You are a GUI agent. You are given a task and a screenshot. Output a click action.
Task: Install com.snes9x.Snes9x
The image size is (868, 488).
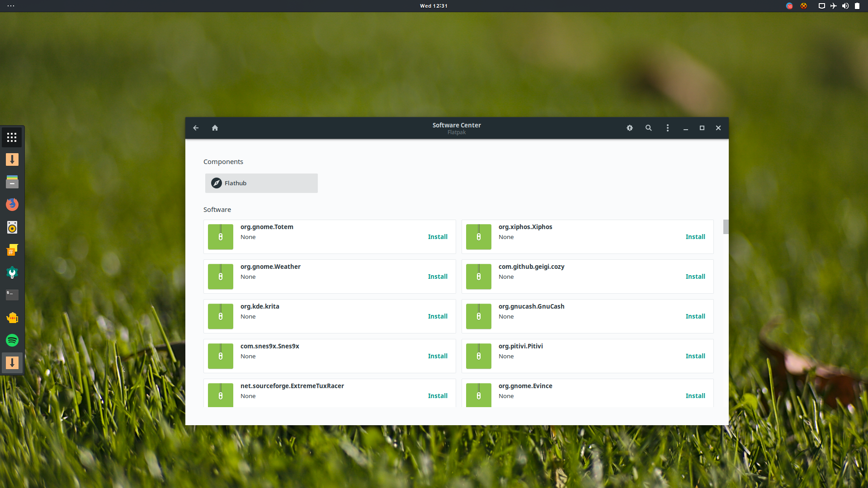(438, 356)
